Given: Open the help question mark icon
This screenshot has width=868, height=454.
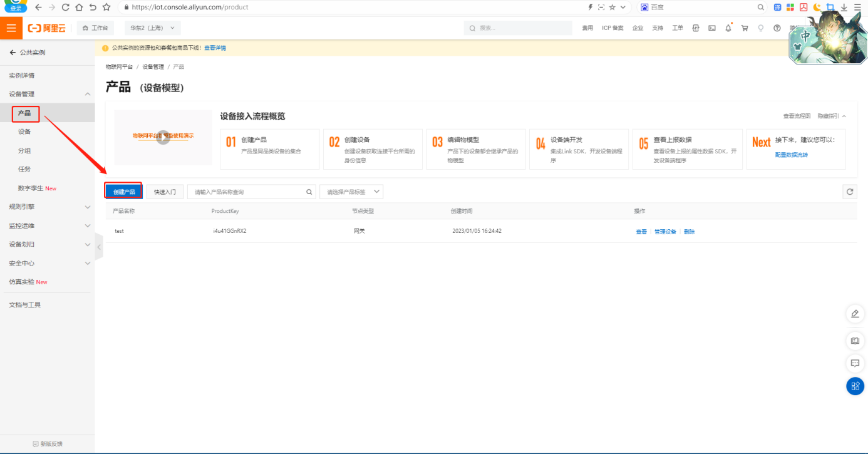Looking at the screenshot, I should tap(777, 28).
